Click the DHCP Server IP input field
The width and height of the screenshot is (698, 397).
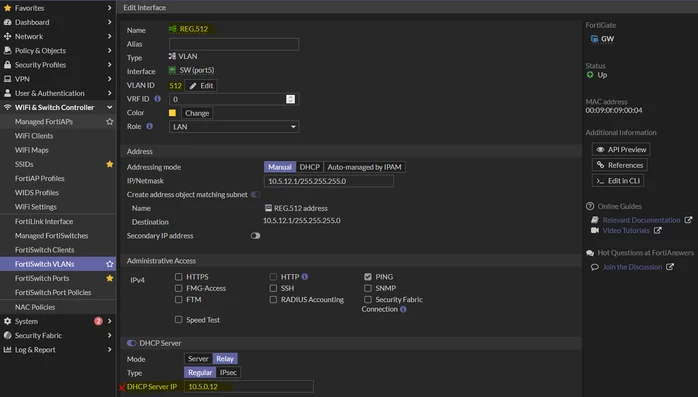pyautogui.click(x=248, y=386)
